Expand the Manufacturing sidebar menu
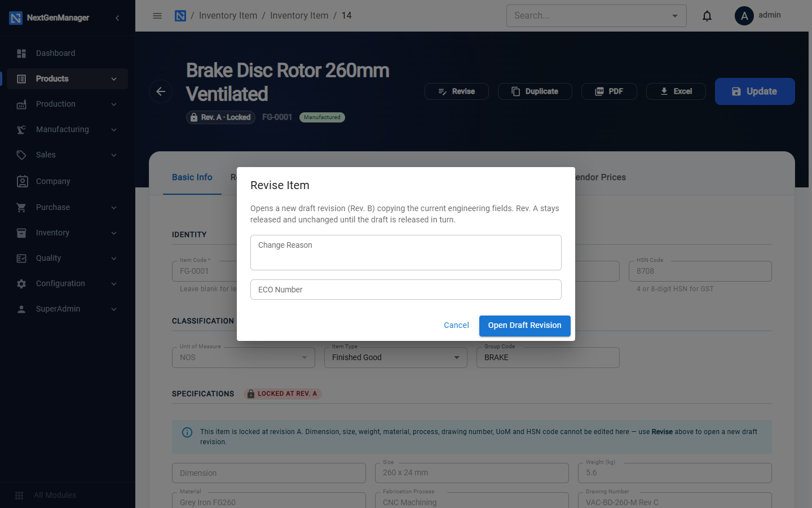This screenshot has width=812, height=508. pyautogui.click(x=68, y=129)
